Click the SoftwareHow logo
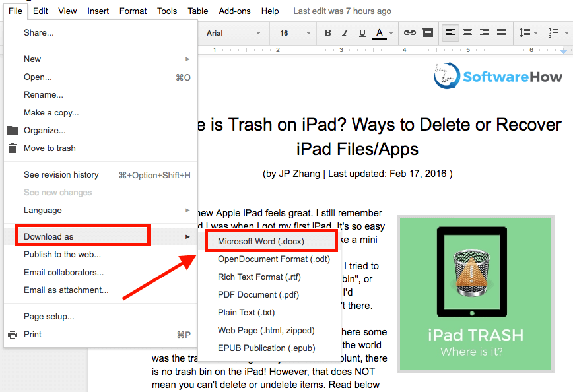Screen dimensions: 573x392 click(x=498, y=77)
